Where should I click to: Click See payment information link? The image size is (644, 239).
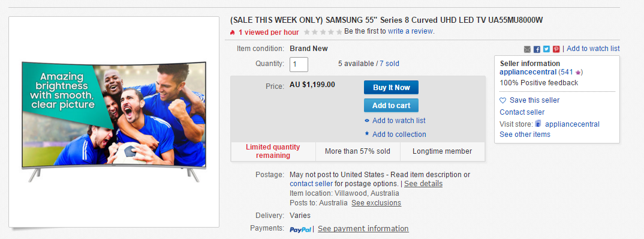pos(363,228)
